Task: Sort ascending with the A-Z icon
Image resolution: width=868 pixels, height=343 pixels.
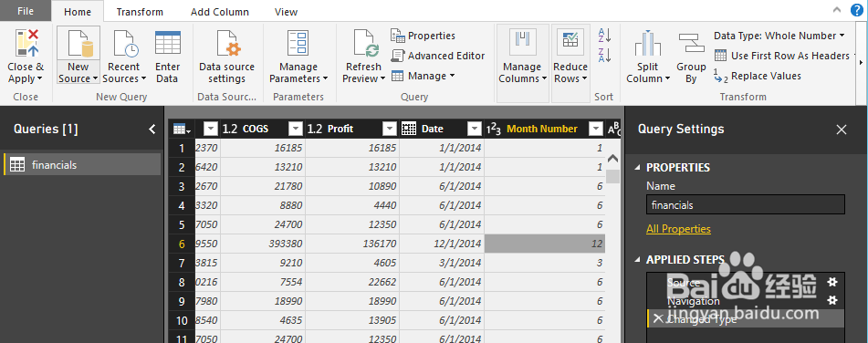Action: (x=604, y=36)
